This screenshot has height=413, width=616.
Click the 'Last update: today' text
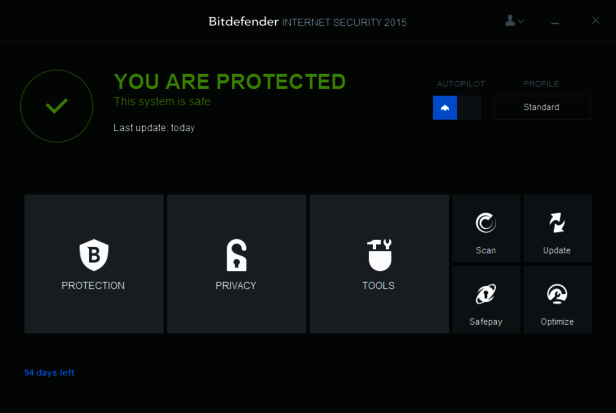154,127
